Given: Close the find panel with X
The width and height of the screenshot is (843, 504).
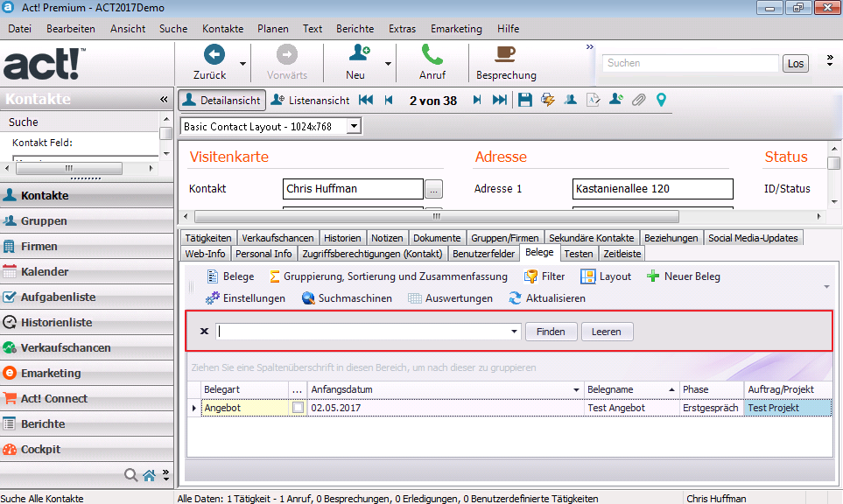Looking at the screenshot, I should 204,331.
